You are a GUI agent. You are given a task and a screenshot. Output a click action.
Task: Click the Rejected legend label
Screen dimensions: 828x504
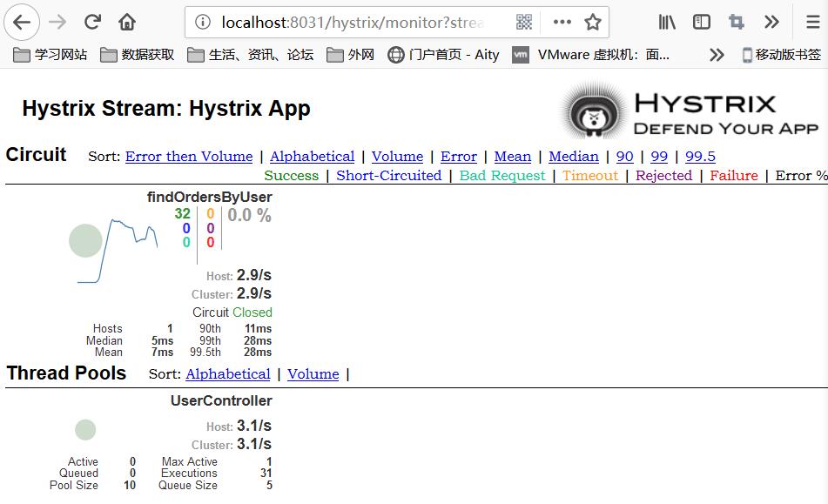click(x=663, y=176)
